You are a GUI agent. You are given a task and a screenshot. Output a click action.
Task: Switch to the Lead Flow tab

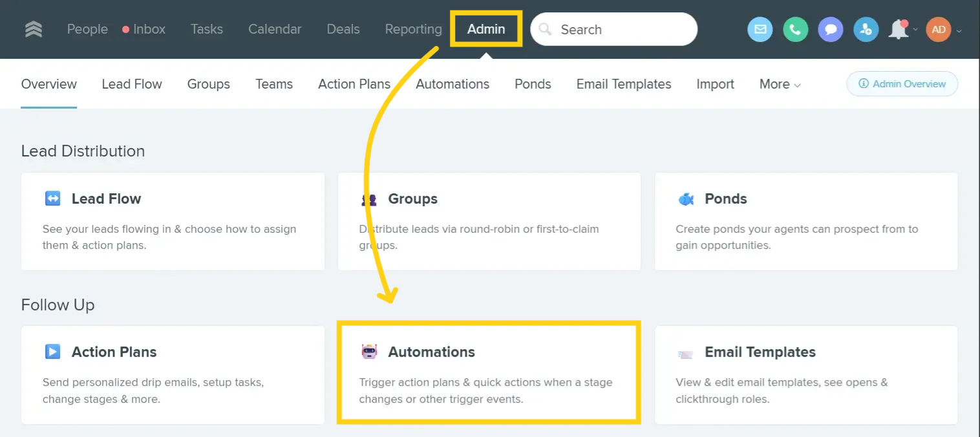tap(132, 84)
